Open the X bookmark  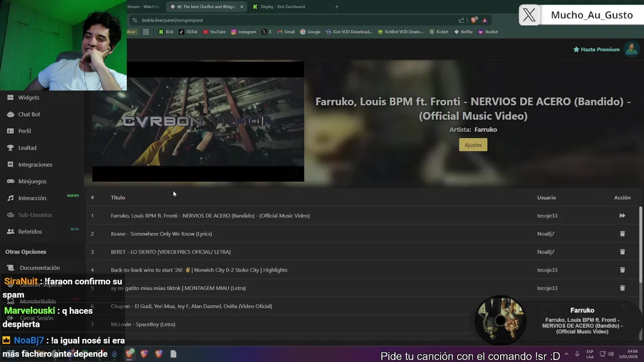pyautogui.click(x=267, y=32)
